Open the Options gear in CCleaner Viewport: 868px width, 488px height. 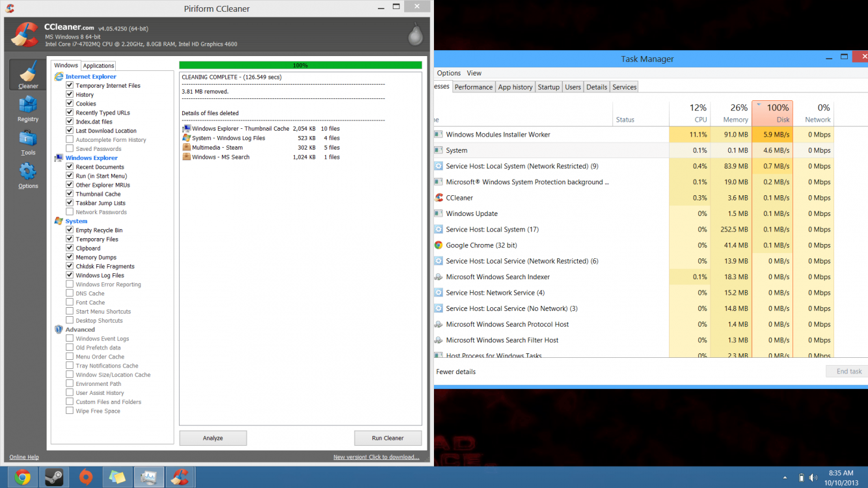coord(28,176)
